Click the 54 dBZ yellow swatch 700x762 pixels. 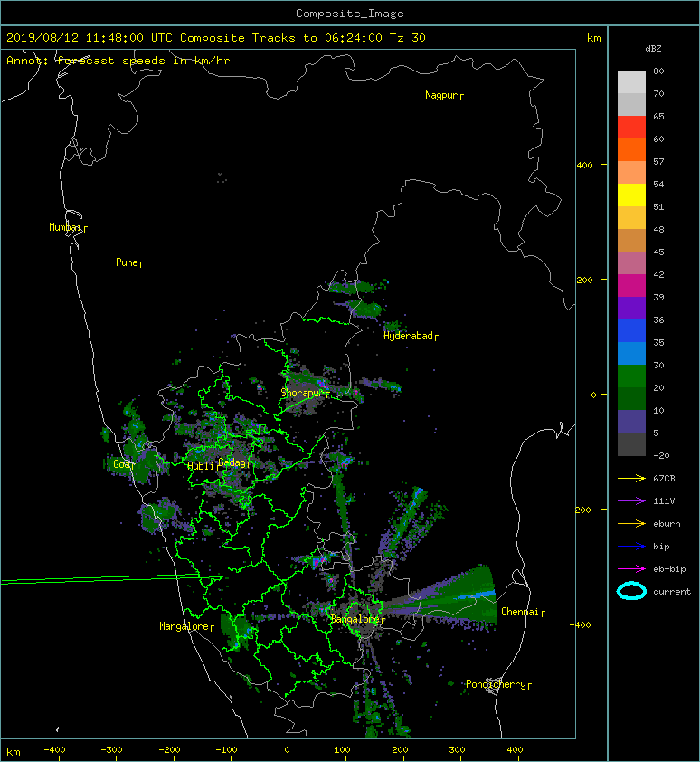631,195
